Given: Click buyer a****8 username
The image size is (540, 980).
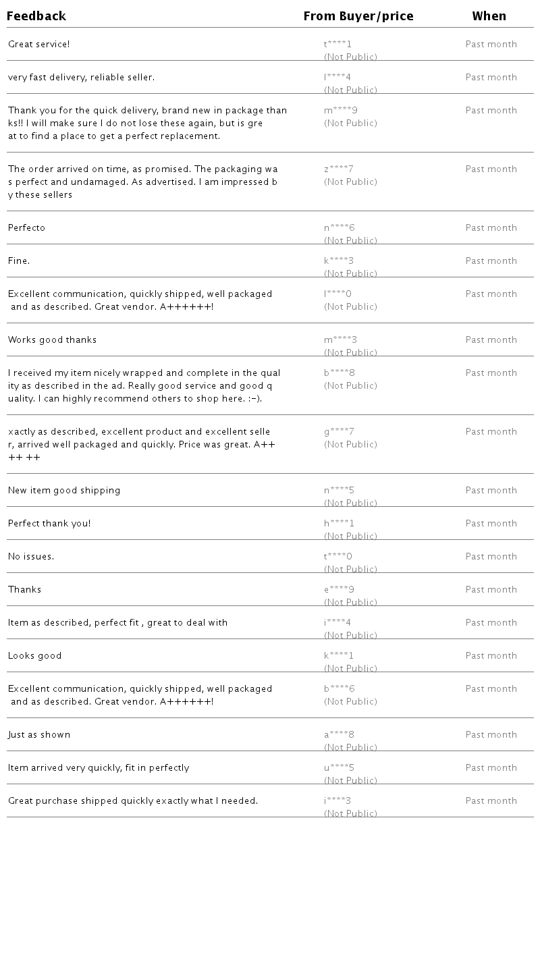Looking at the screenshot, I should (339, 735).
